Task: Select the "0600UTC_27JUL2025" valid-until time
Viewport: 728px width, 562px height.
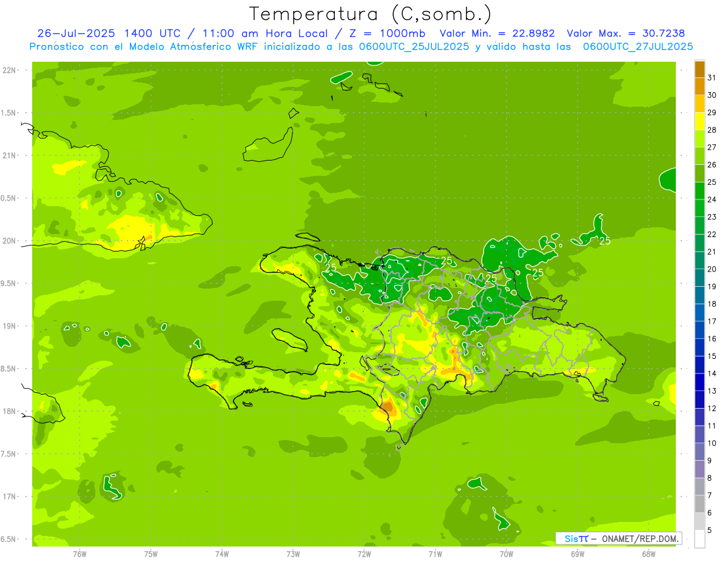Action: pos(638,46)
